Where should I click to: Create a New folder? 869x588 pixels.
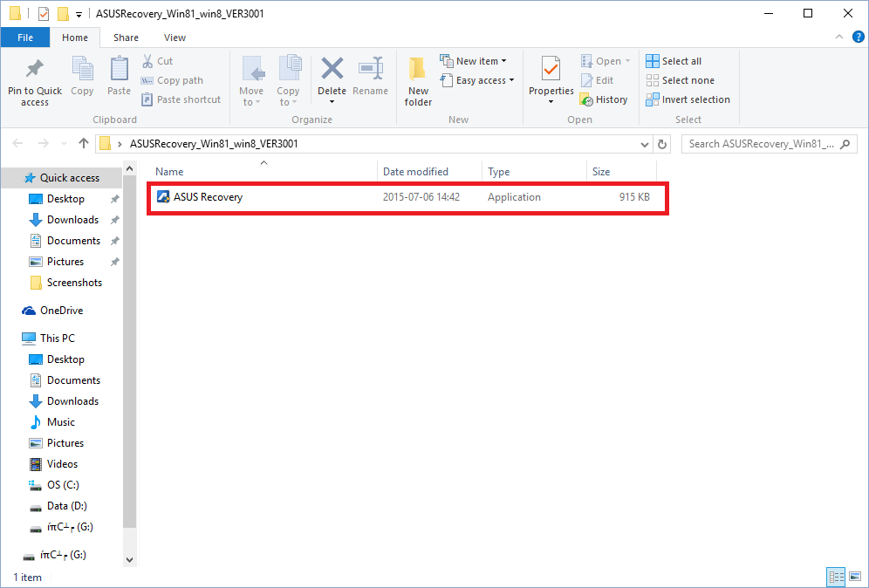pos(418,81)
